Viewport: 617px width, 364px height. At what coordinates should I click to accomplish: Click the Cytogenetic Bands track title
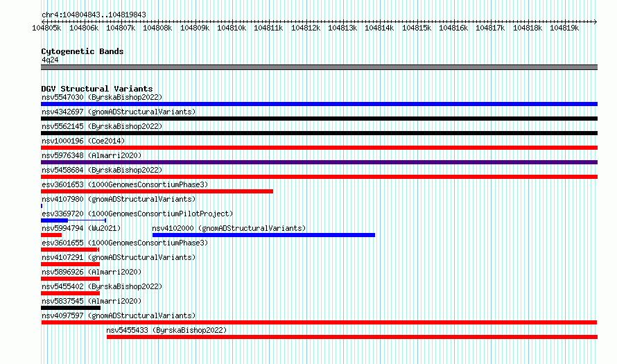(82, 51)
